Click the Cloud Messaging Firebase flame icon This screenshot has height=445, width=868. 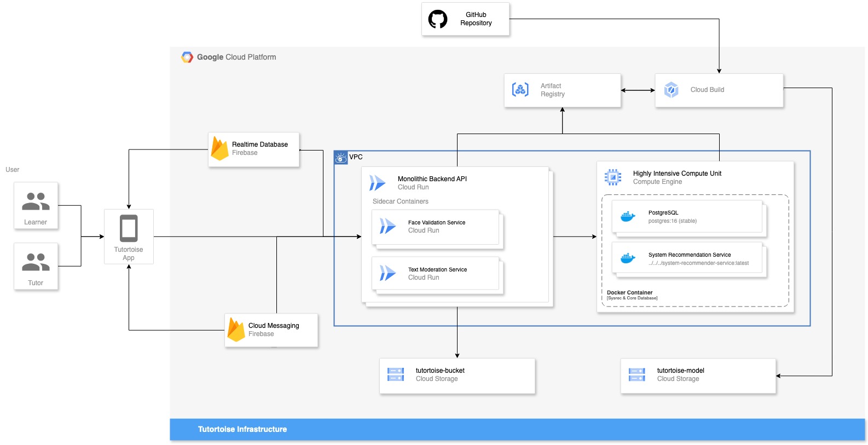click(x=236, y=330)
